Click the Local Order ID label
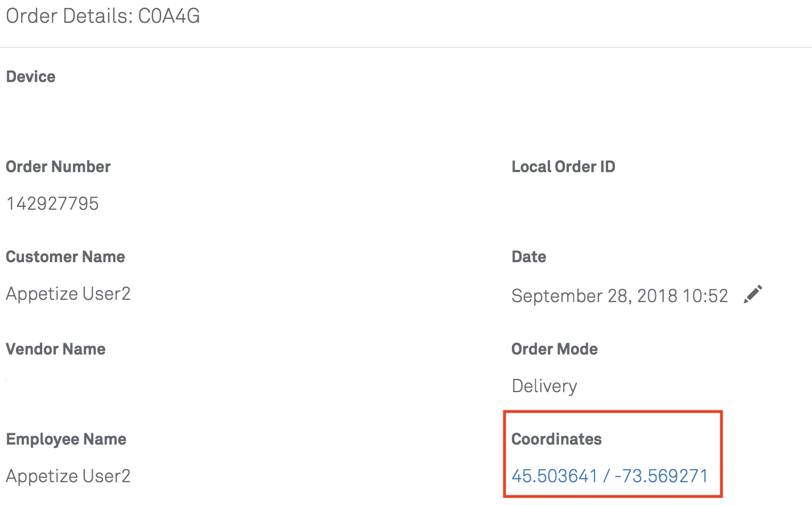This screenshot has height=505, width=812. tap(563, 166)
